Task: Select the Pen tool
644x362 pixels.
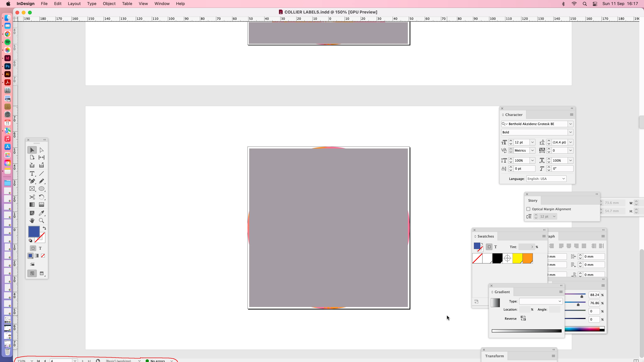Action: [32, 181]
